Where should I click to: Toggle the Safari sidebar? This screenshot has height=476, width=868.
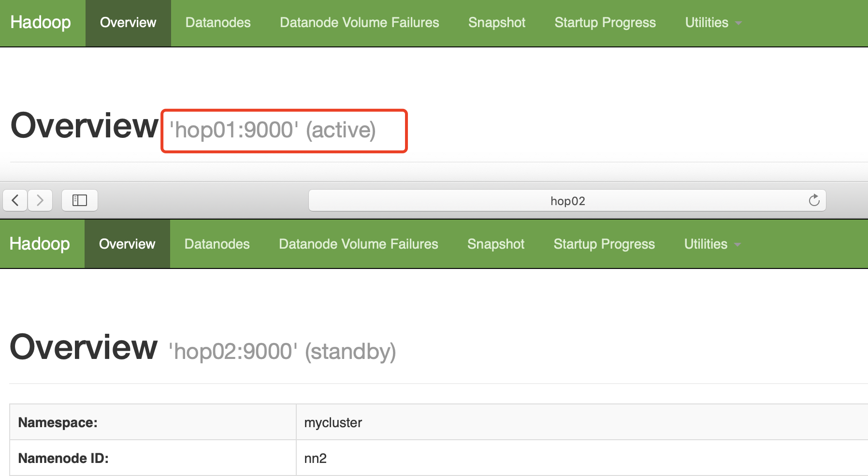(x=80, y=200)
